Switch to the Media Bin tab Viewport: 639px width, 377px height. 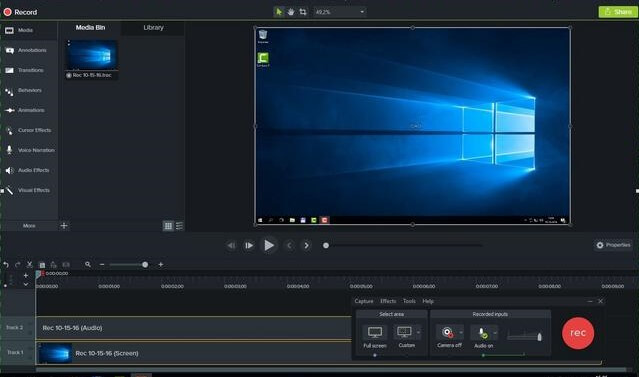90,27
